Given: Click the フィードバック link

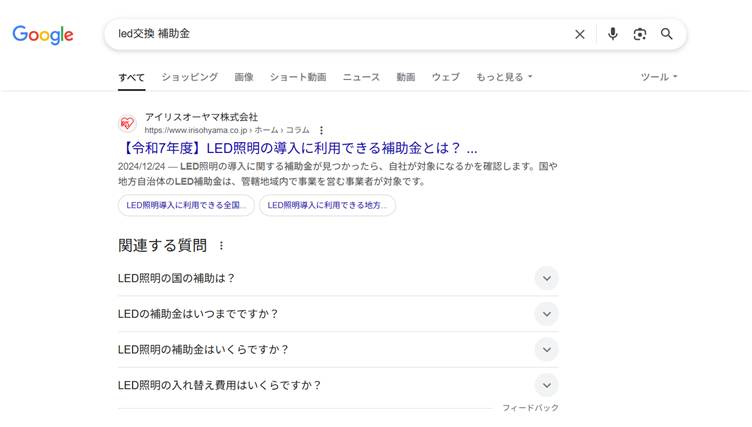Looking at the screenshot, I should coord(530,408).
